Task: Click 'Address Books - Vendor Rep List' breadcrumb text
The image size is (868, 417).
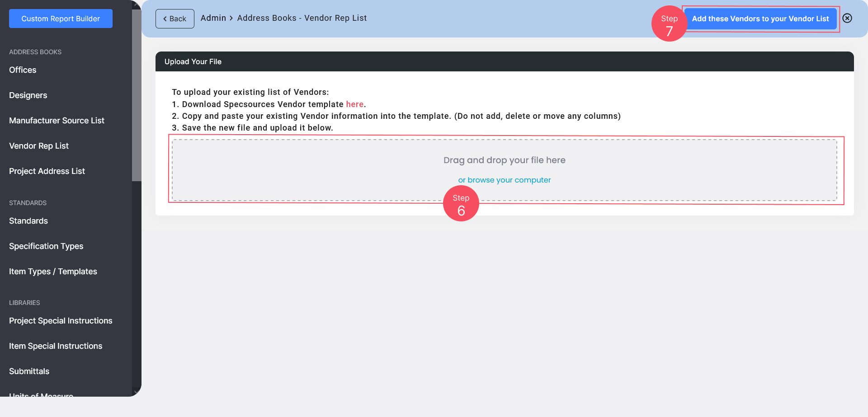Action: tap(302, 18)
